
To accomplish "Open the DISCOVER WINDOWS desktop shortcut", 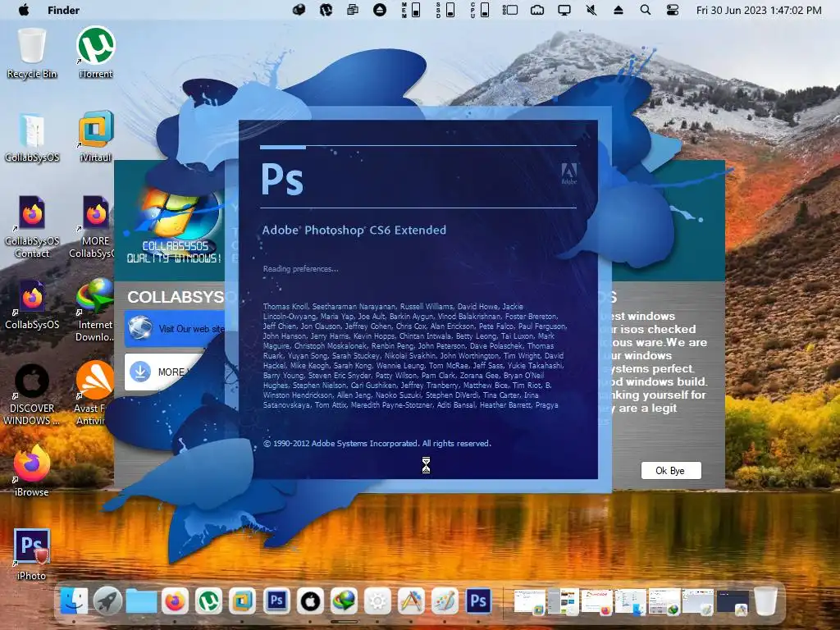I will point(32,395).
